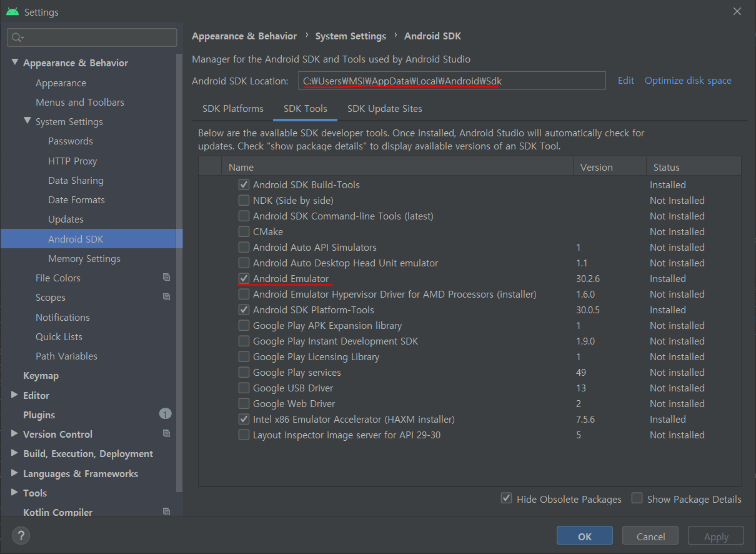The height and width of the screenshot is (554, 756).
Task: Check Android SDK Command-line Tools checkbox
Action: pos(244,216)
